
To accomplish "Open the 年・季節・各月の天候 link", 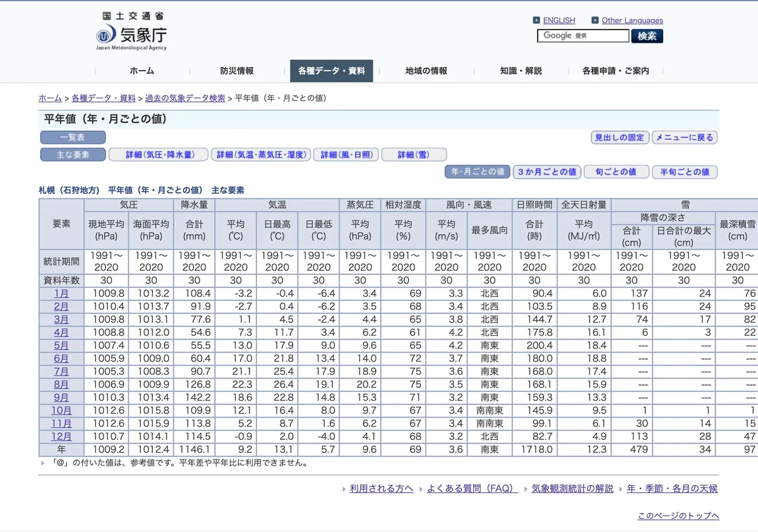I will (x=672, y=488).
